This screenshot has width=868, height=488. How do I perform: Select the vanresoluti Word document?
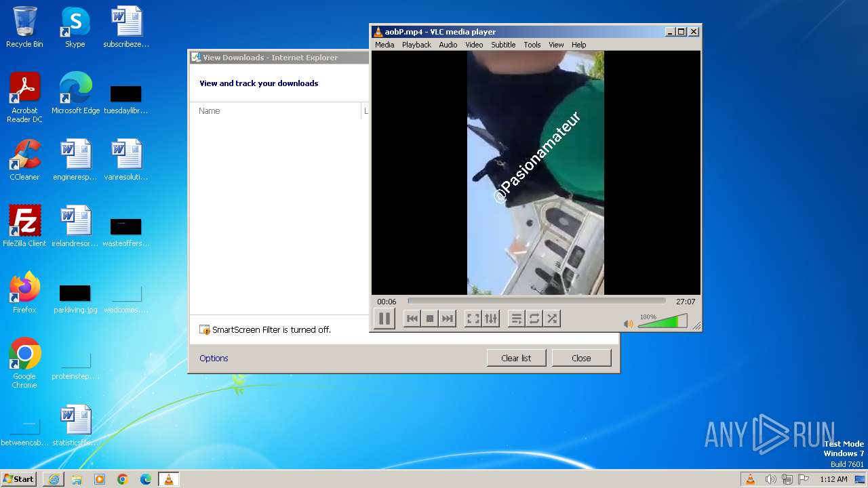[x=126, y=161]
